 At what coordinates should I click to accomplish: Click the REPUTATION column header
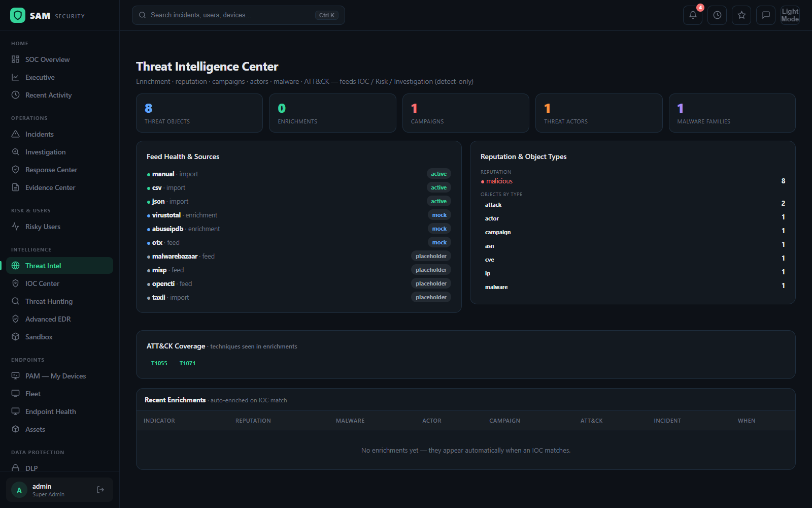pyautogui.click(x=253, y=421)
